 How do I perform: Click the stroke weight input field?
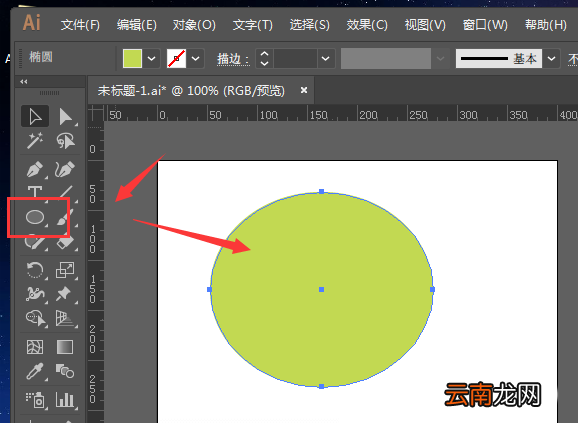(296, 59)
